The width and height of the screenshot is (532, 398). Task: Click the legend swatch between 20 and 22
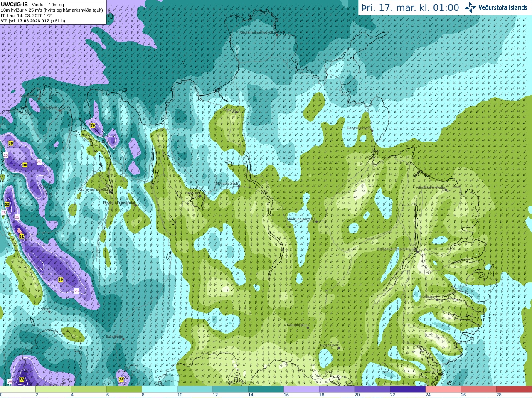pyautogui.click(x=372, y=389)
